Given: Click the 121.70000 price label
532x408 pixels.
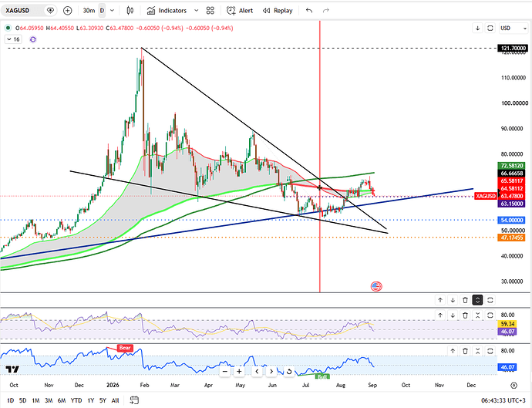Looking at the screenshot, I should coord(513,48).
